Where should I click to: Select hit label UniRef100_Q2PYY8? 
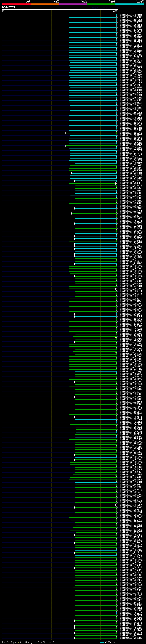tap(131, 60)
